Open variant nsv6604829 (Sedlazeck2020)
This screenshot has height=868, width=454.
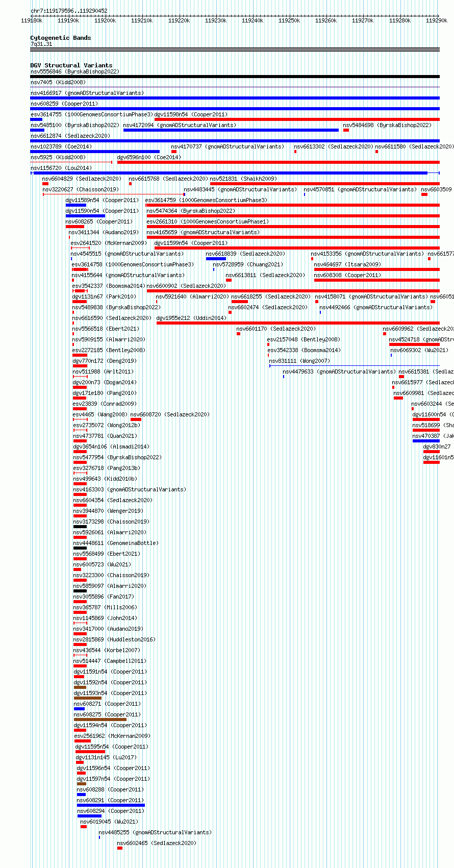[82, 179]
